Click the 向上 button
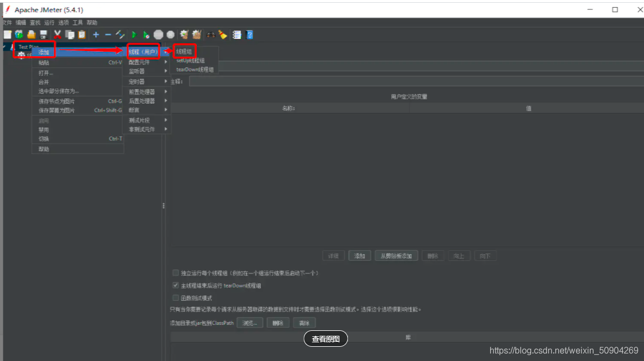The height and width of the screenshot is (361, 644). [459, 256]
